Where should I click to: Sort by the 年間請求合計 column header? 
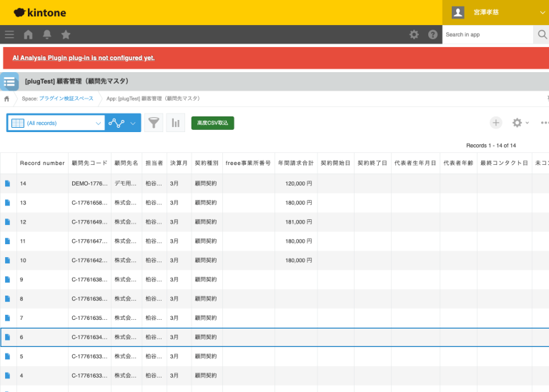click(x=295, y=163)
